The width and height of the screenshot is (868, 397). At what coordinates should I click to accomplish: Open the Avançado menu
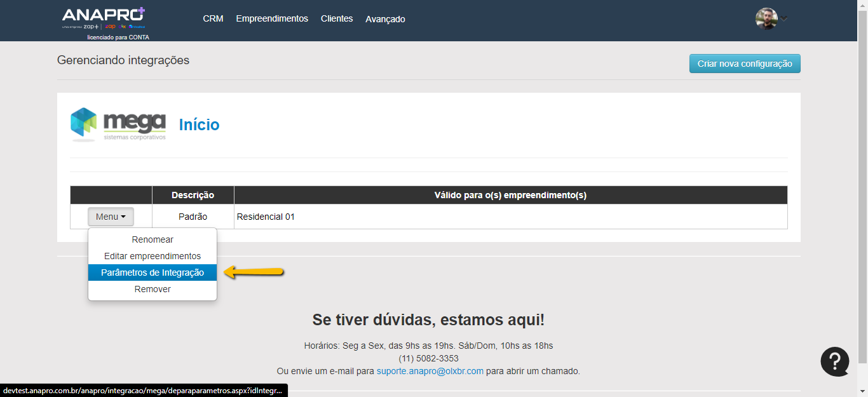click(385, 19)
